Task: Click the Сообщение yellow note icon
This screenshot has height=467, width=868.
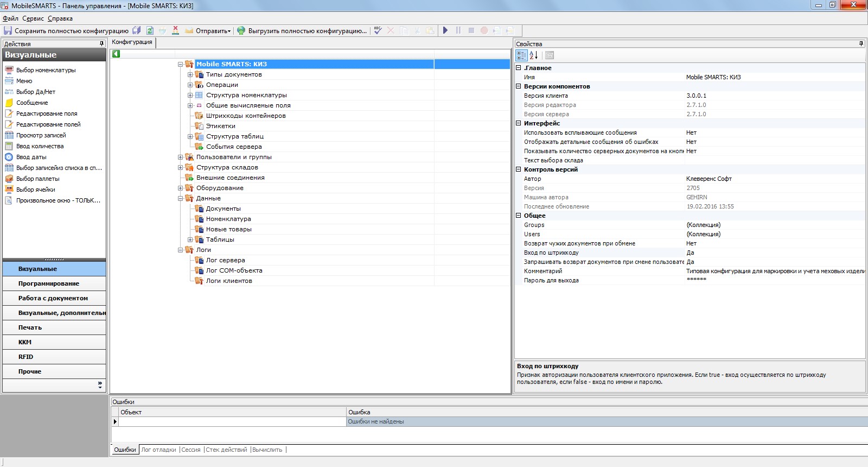Action: [x=9, y=103]
